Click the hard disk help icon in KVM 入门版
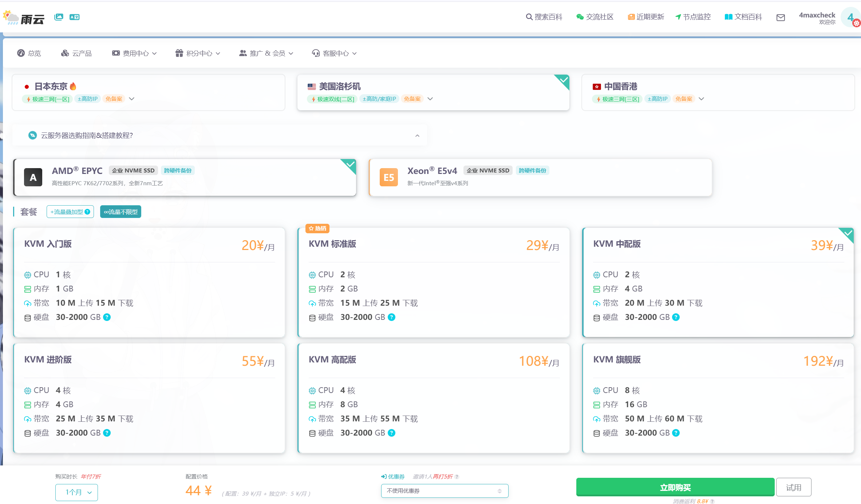 (x=107, y=317)
